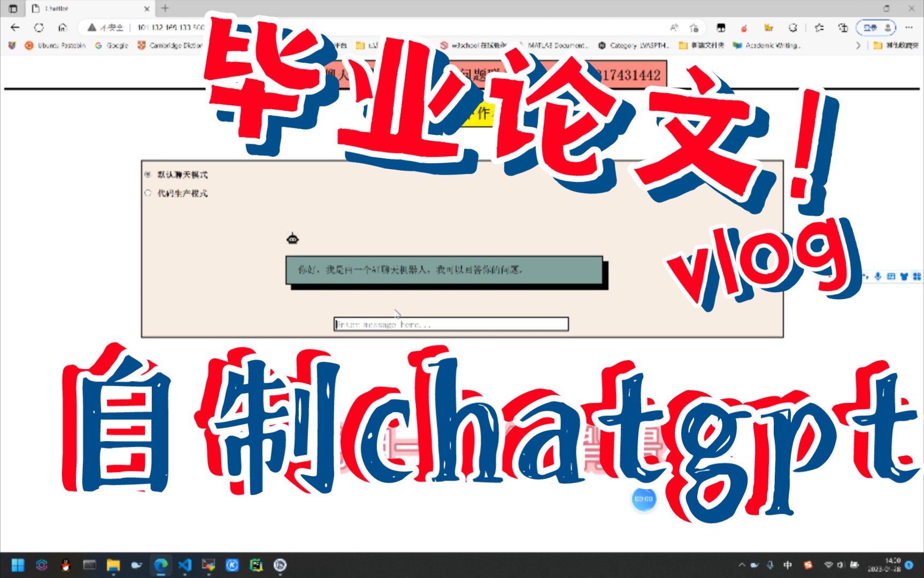This screenshot has width=924, height=578.
Task: Open the browser profile sign-in button
Action: coord(876,27)
